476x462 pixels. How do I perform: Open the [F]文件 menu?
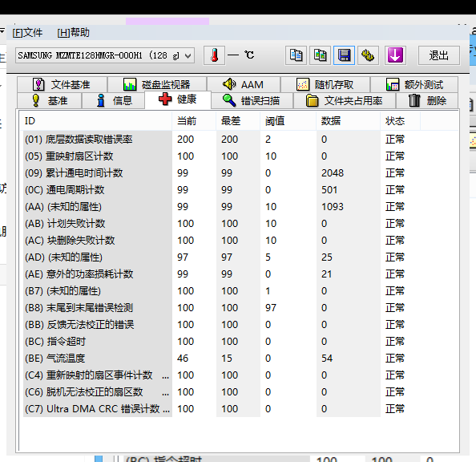coord(27,33)
